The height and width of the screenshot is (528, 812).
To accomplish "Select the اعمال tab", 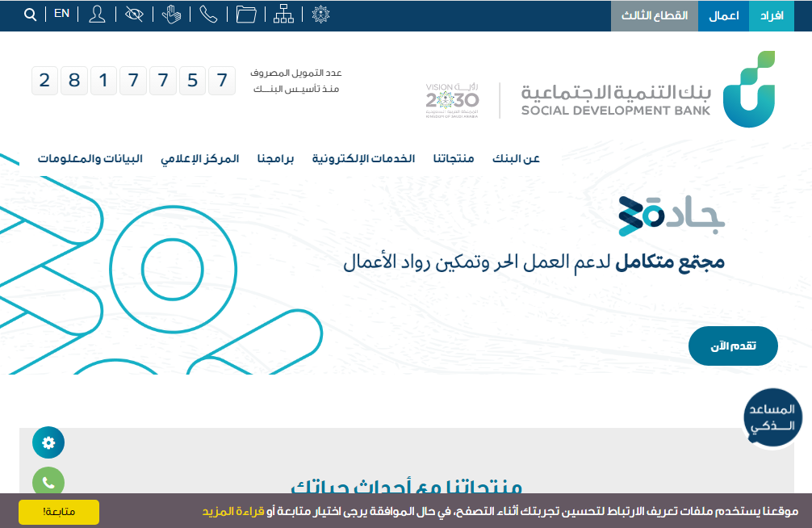I will point(723,15).
